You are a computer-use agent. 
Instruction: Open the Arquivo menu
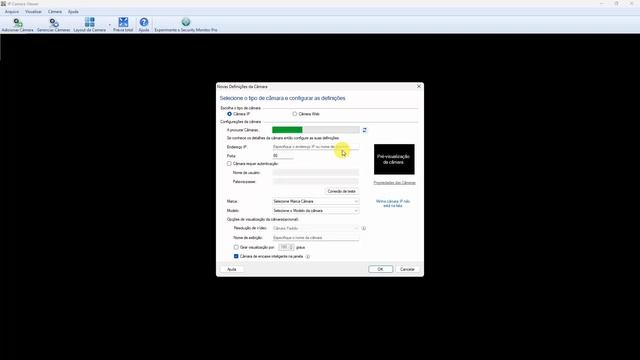[12, 12]
